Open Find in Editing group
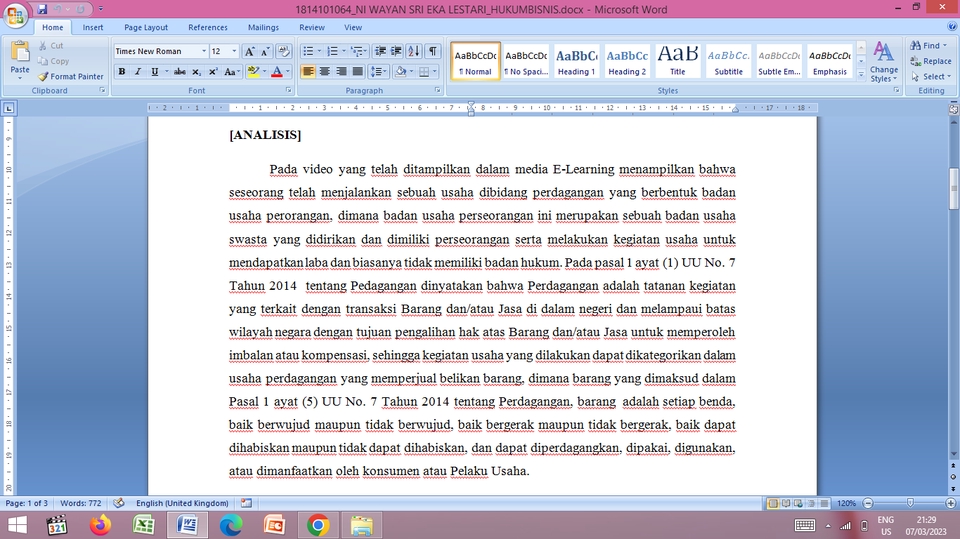 [927, 45]
